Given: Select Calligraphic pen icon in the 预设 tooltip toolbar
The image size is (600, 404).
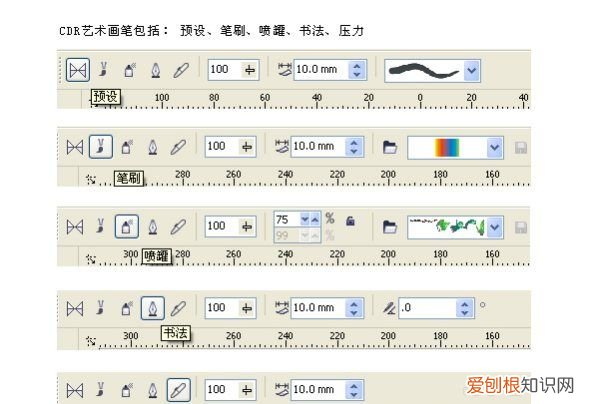Looking at the screenshot, I should point(155,70).
